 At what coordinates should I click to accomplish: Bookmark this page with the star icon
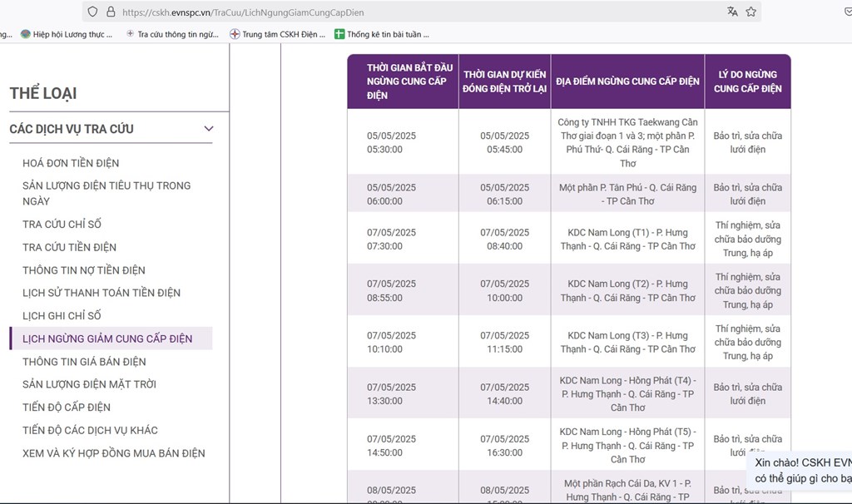point(751,12)
